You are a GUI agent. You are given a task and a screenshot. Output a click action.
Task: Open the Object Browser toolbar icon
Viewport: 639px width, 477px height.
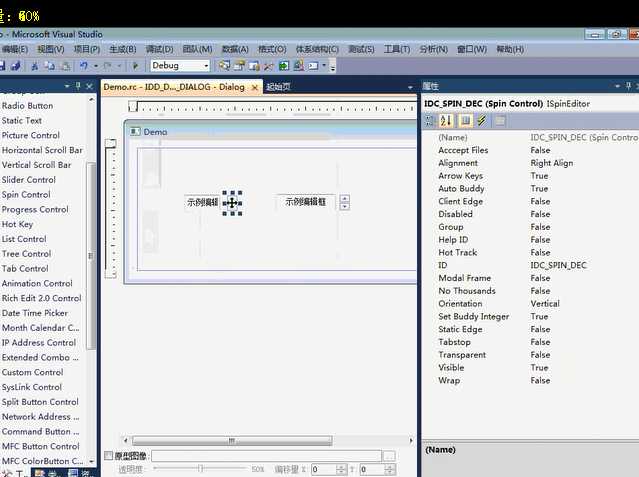click(x=254, y=66)
